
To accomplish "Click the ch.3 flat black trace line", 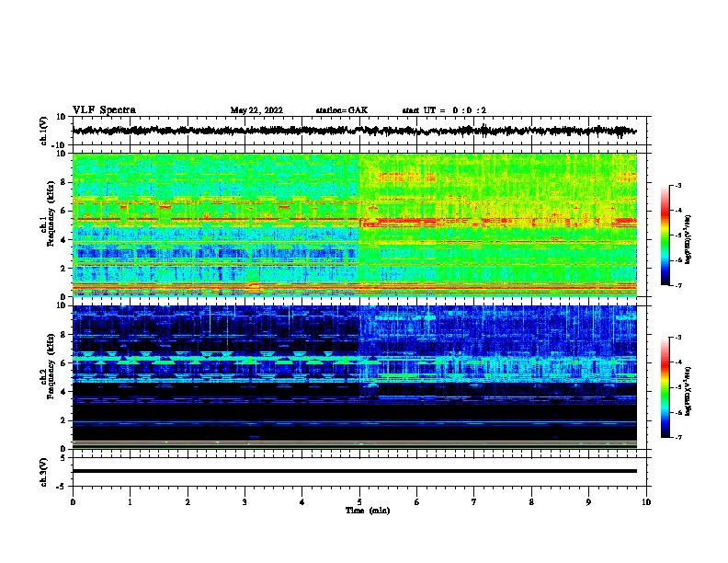I will tap(355, 471).
